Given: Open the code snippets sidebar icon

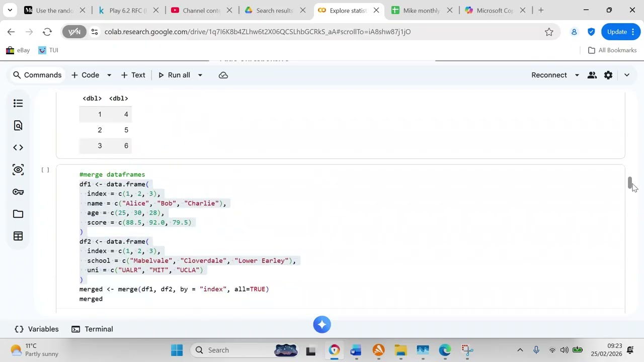Looking at the screenshot, I should tap(18, 147).
